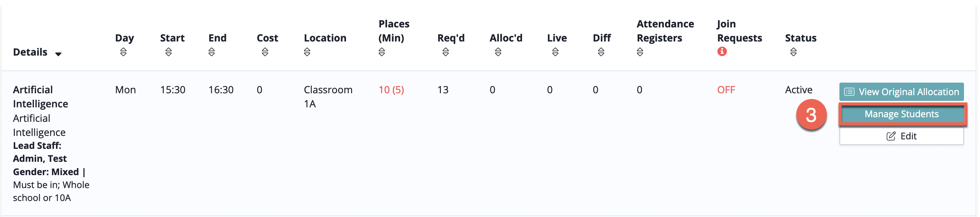
Task: Click sort icon under Start column
Action: click(168, 52)
